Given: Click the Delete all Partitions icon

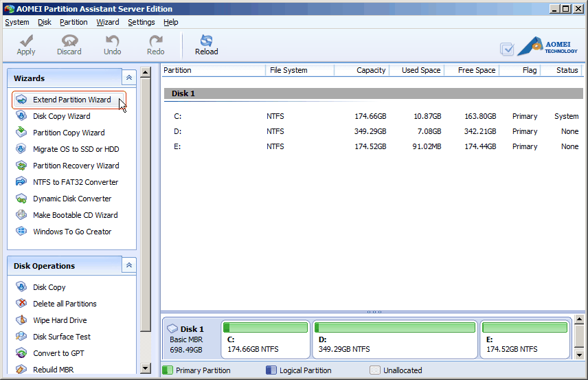Looking at the screenshot, I should (x=21, y=303).
